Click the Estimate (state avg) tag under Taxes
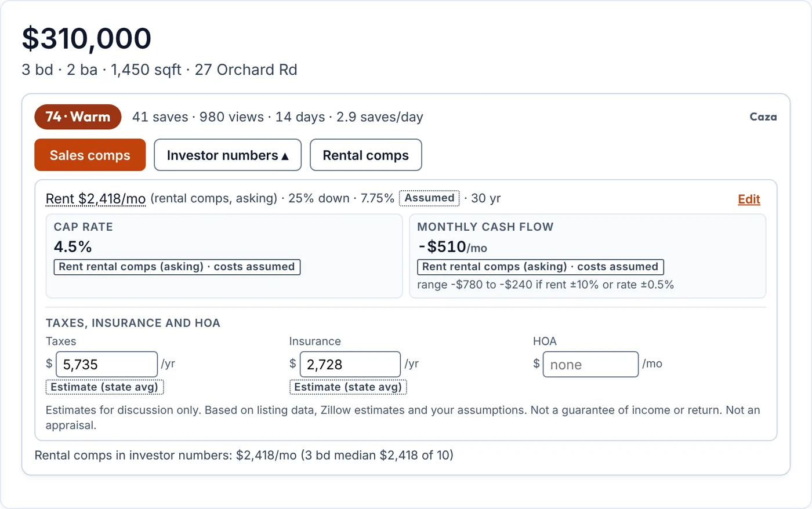 104,387
